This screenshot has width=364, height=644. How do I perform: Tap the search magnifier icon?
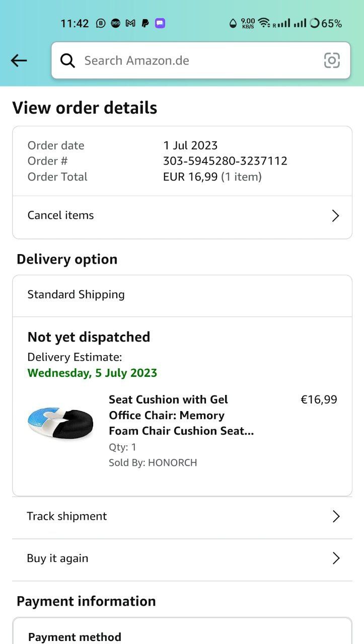(68, 61)
